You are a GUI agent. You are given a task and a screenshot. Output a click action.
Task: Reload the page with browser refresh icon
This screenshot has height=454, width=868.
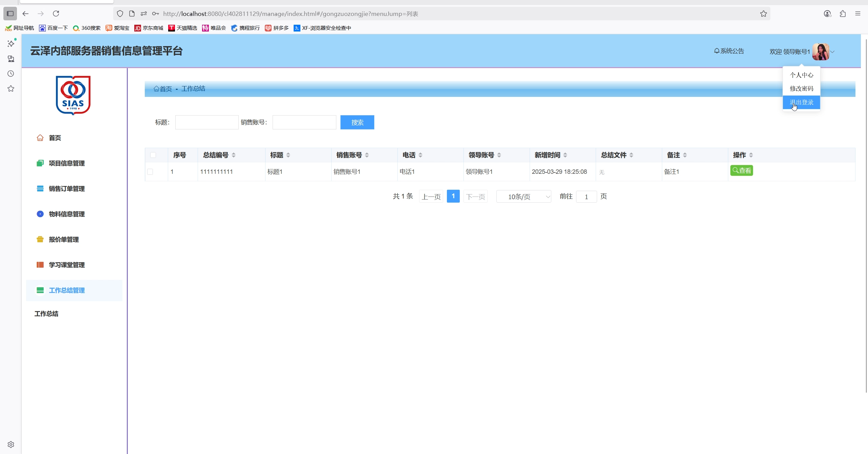(56, 14)
